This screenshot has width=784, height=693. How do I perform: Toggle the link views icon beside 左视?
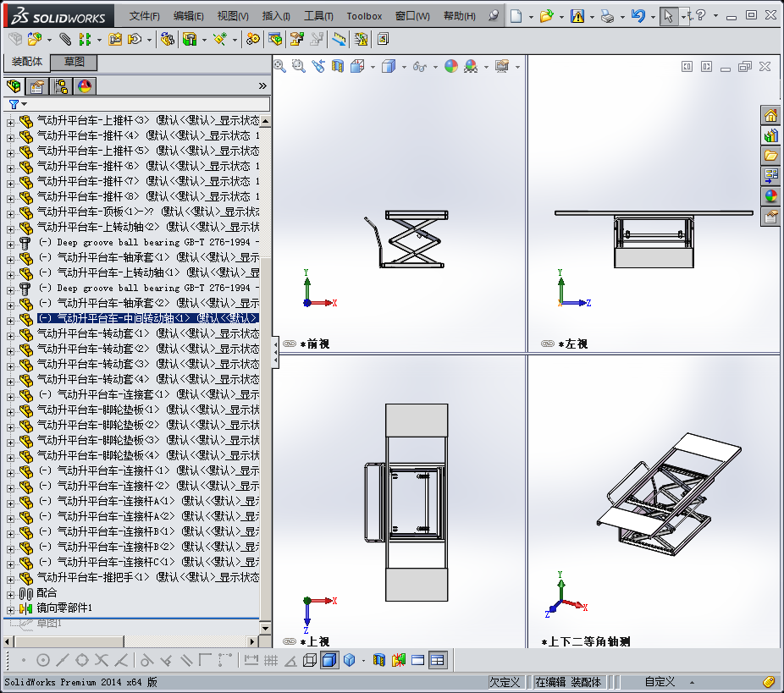pyautogui.click(x=548, y=344)
